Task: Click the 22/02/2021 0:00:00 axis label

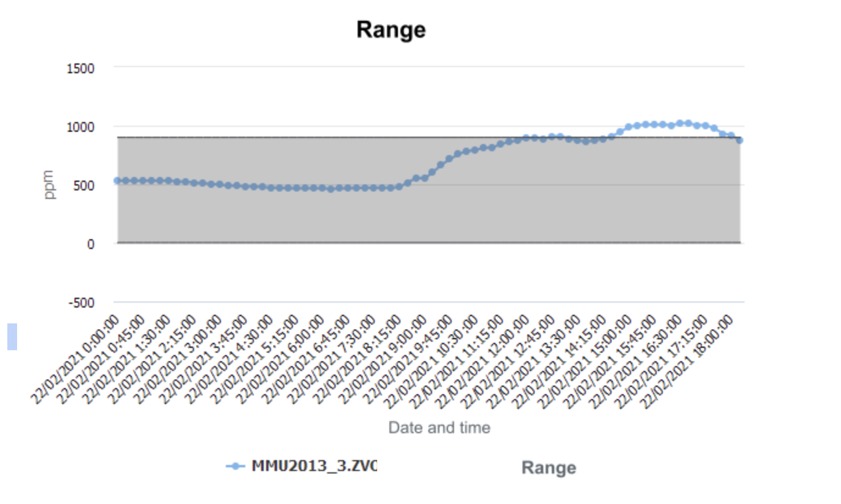Action: (x=75, y=359)
